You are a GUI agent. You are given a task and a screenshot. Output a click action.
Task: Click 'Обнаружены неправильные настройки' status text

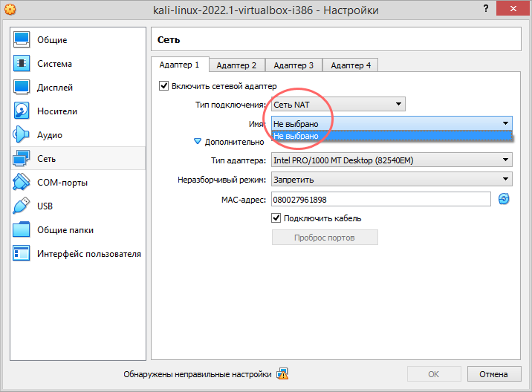[x=198, y=374]
